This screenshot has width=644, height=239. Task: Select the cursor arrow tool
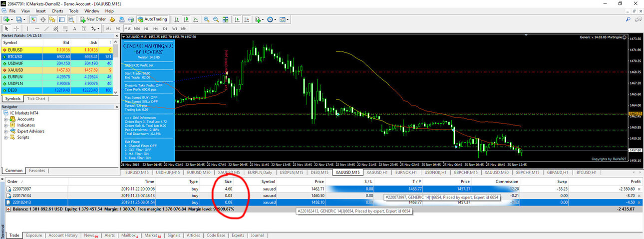click(x=6, y=28)
